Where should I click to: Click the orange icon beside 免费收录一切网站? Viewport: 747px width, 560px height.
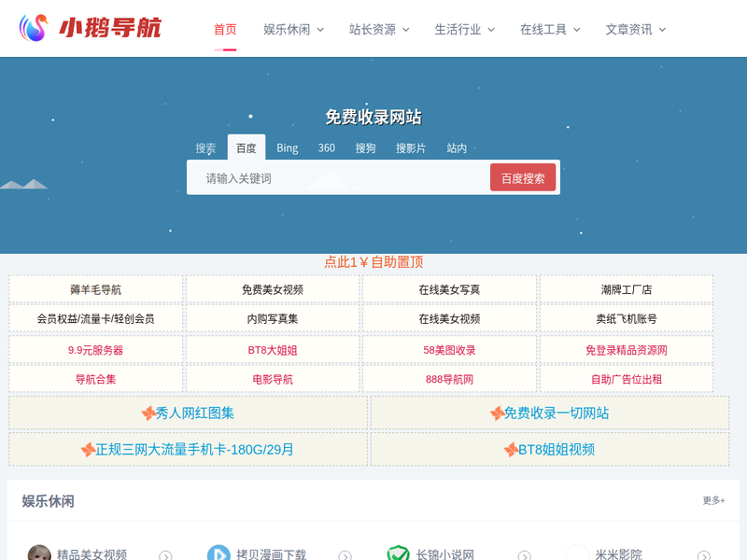click(x=497, y=413)
